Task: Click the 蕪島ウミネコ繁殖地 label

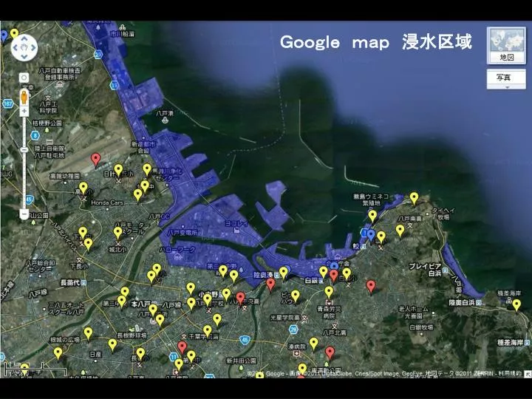Action: pyautogui.click(x=371, y=199)
